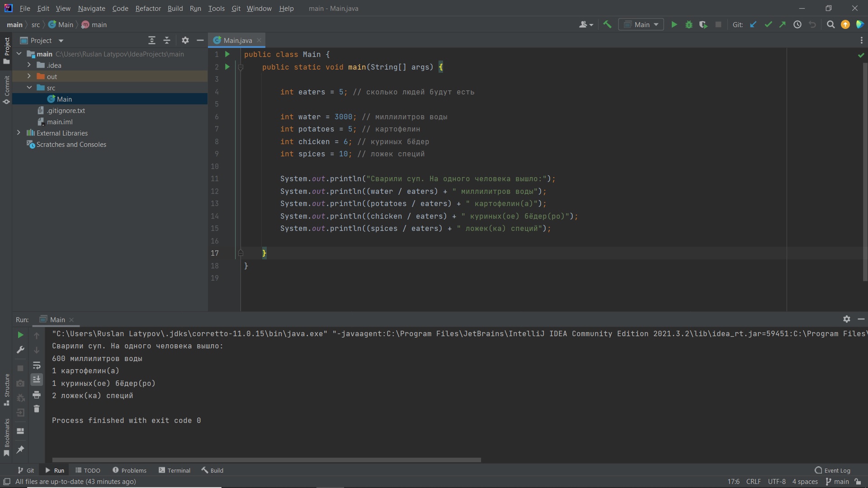Start a debug session with the bug icon
Screen dimensions: 868x488
pos(689,25)
